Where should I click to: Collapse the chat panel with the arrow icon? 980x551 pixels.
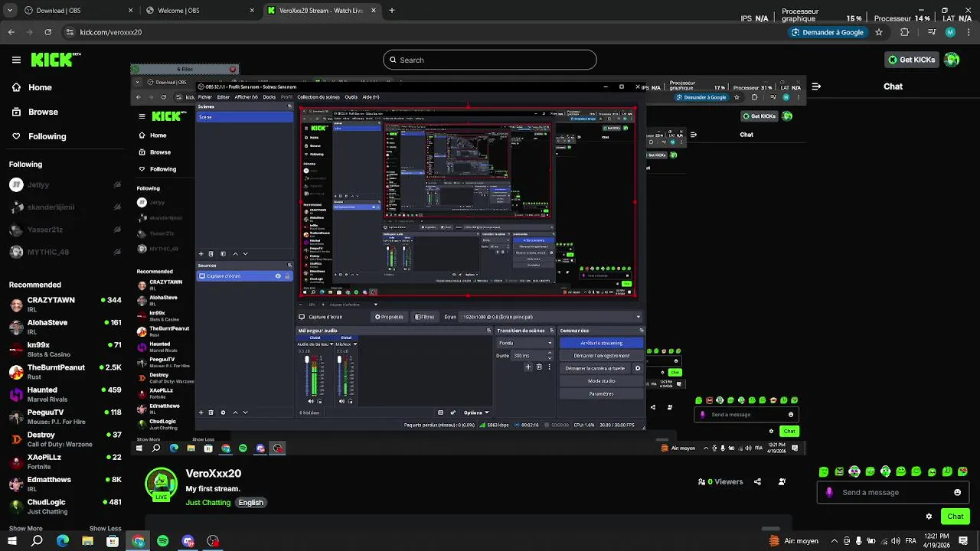coord(816,86)
